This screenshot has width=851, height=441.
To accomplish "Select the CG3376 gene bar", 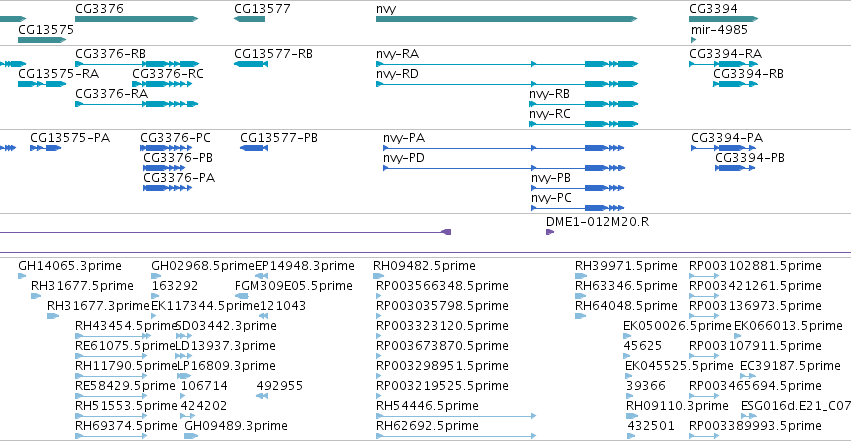I will pos(136,19).
